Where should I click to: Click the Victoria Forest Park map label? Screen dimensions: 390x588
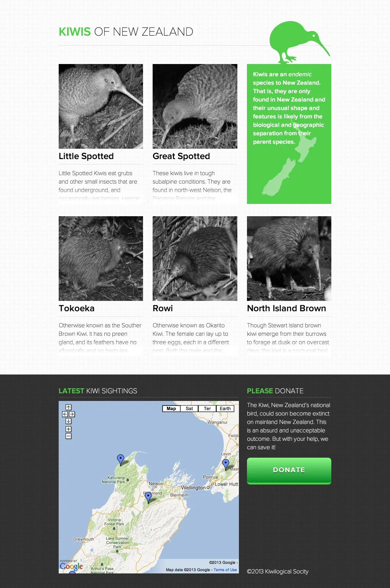coord(114,522)
